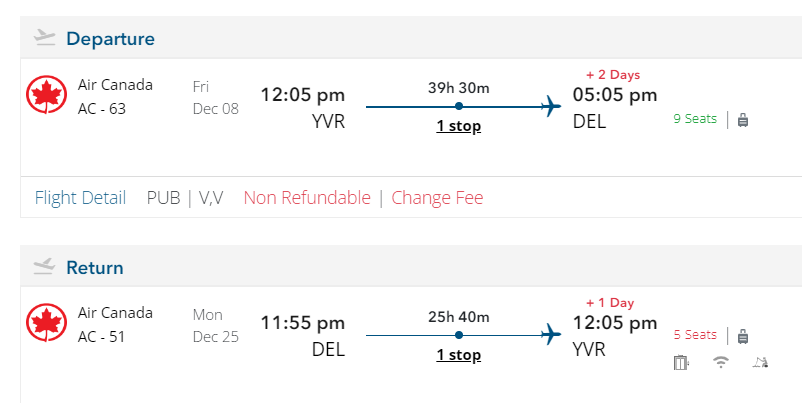This screenshot has width=802, height=403.
Task: Click the 5 Seats availability label
Action: pos(695,335)
